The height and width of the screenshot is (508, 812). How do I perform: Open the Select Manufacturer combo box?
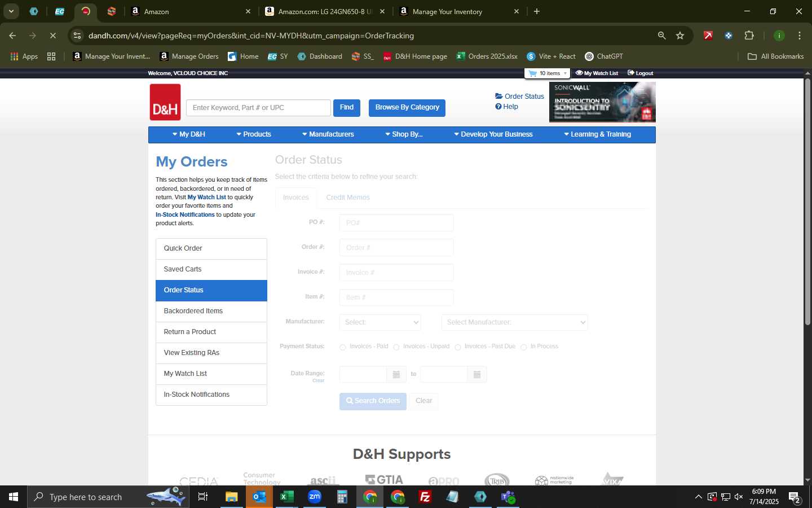tap(514, 322)
